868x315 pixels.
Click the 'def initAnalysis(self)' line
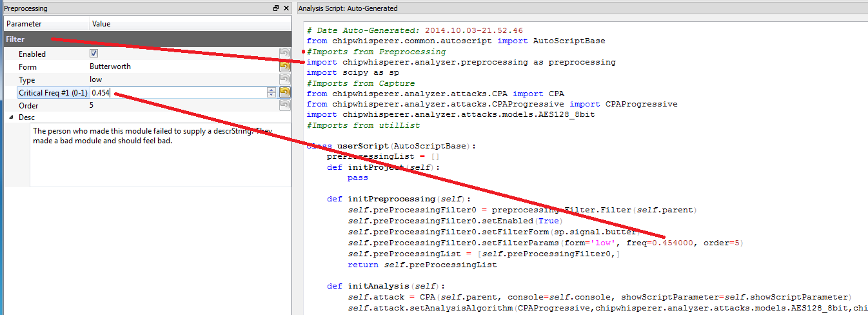tap(386, 286)
